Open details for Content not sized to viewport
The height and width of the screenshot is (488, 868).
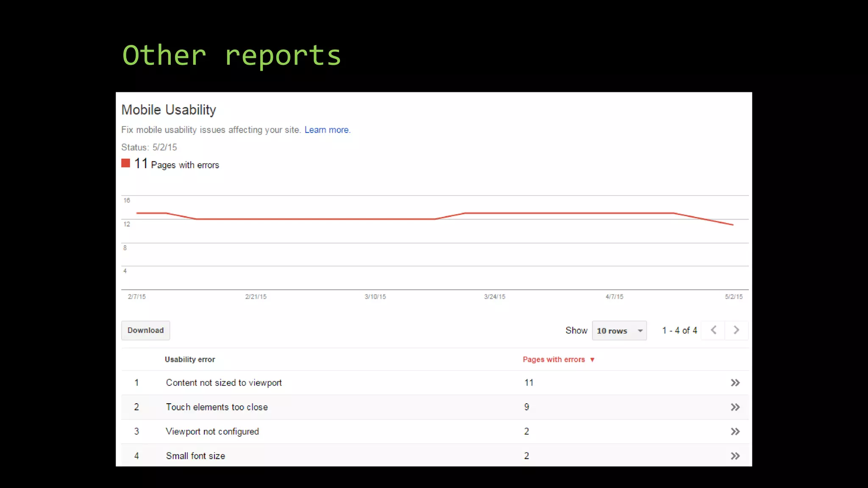pyautogui.click(x=735, y=383)
